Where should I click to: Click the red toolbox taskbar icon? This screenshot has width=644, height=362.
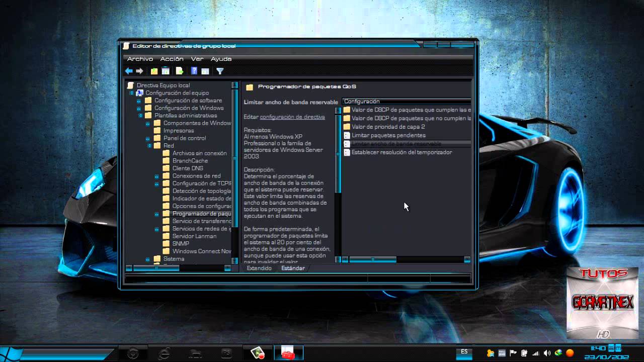(288, 353)
